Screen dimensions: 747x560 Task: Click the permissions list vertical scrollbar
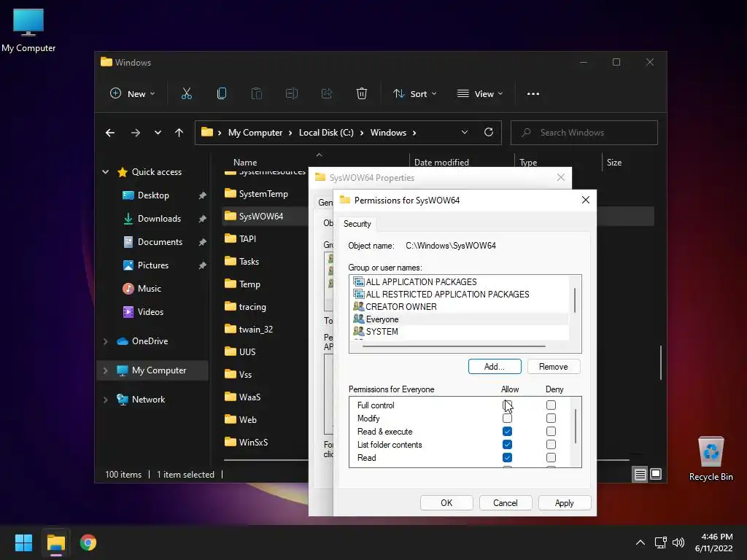pyautogui.click(x=576, y=426)
